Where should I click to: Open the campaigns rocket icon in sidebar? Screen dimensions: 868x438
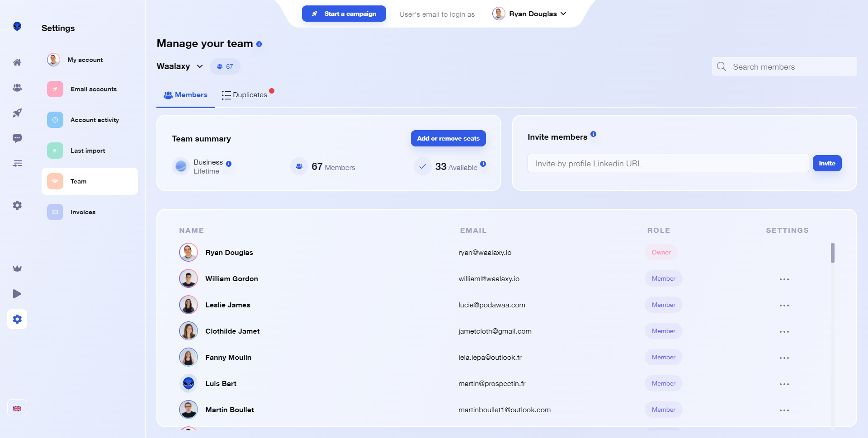click(17, 113)
